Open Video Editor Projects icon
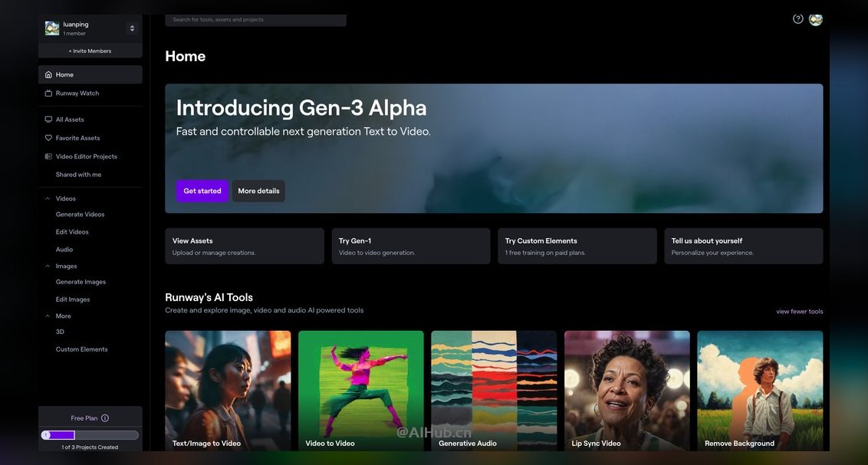Image resolution: width=868 pixels, height=465 pixels. (x=48, y=156)
